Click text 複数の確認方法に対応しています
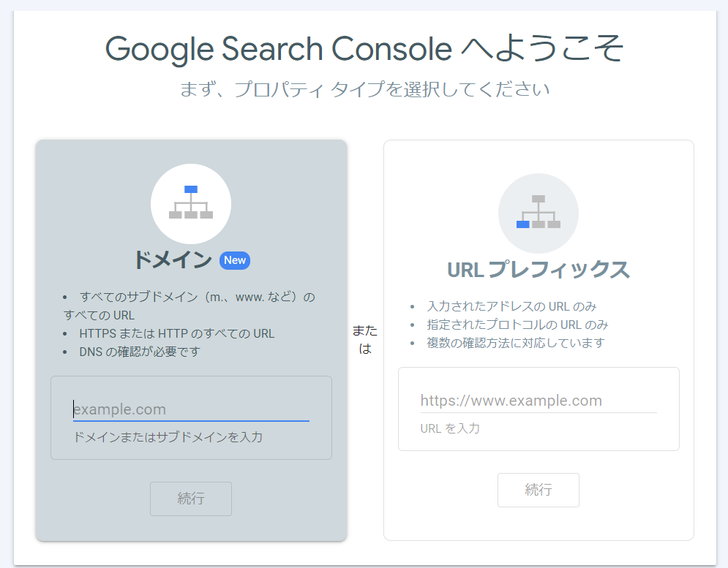Viewport: 728px width, 568px height. pos(516,343)
